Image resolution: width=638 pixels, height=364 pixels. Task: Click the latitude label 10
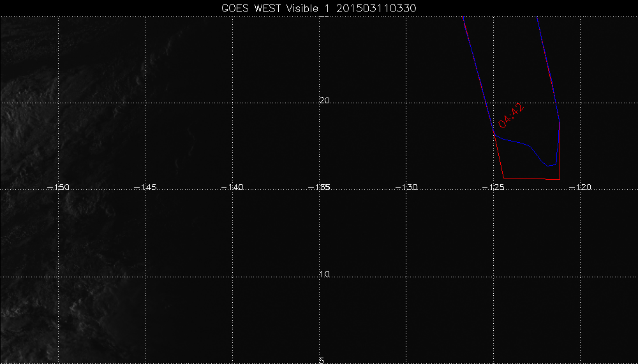324,274
